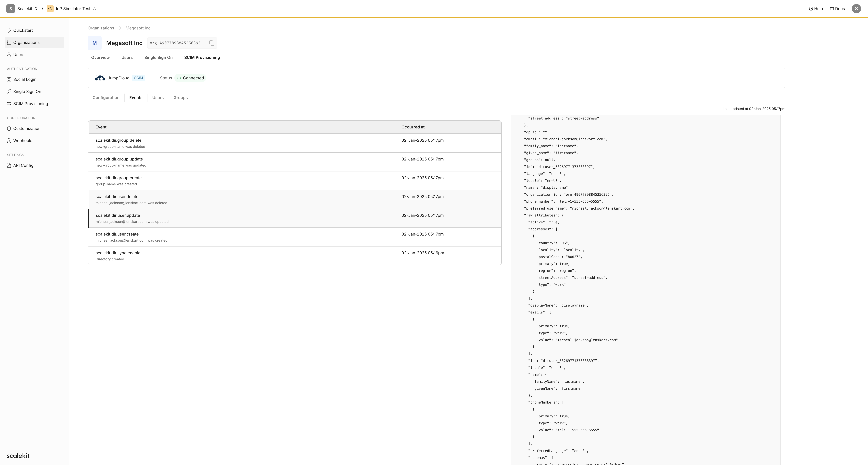868x465 pixels.
Task: Click the "Directory created" description
Action: pos(110,259)
